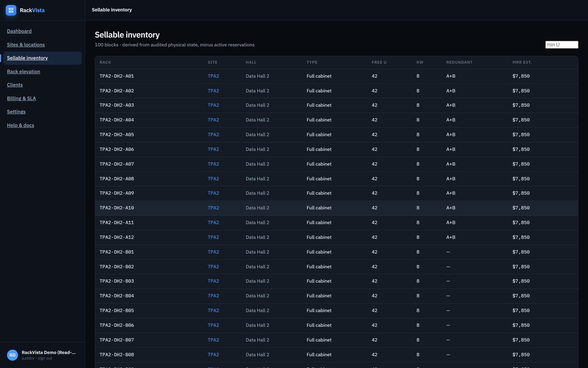
Task: Open Rack elevation view
Action: tap(24, 71)
